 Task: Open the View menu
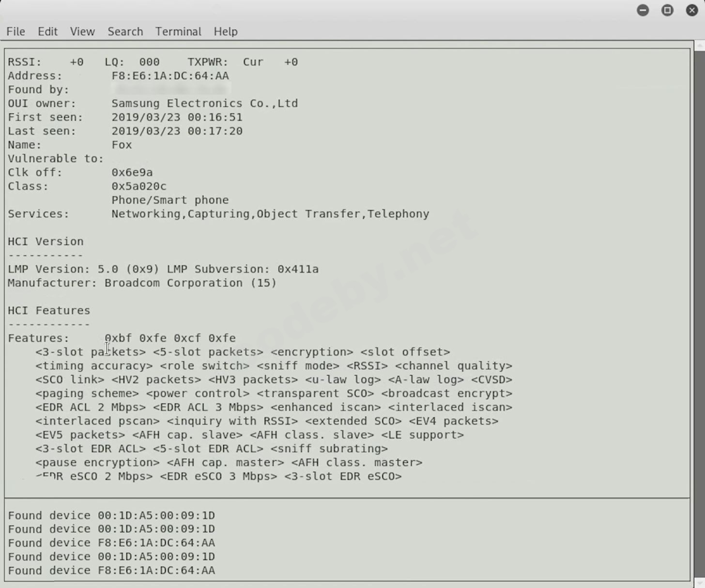coord(82,31)
